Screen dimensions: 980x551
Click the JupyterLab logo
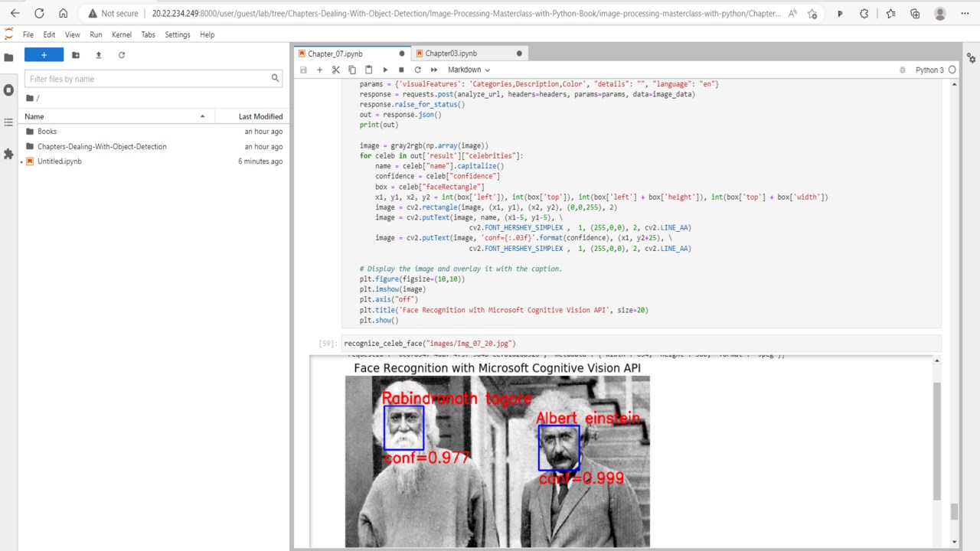click(8, 34)
